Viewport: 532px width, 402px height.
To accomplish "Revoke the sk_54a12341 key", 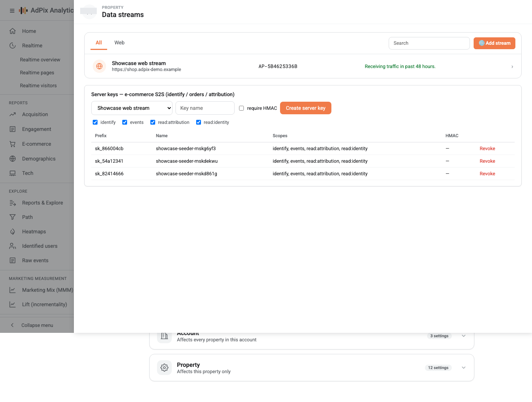I will (x=487, y=161).
